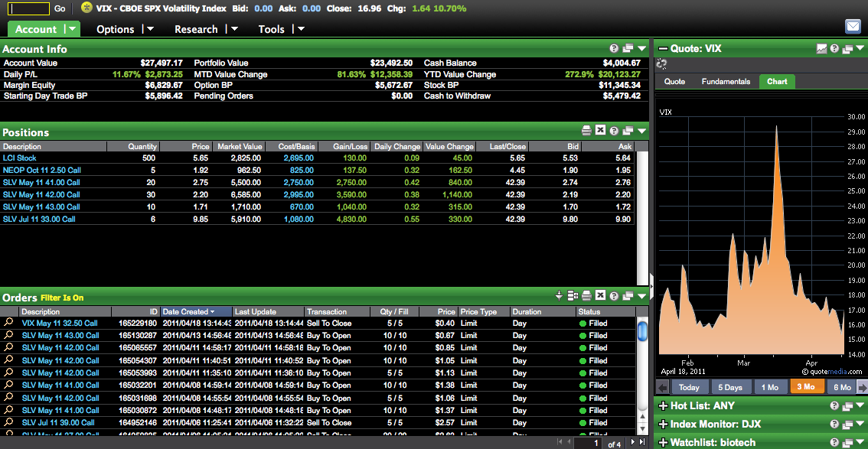Pop out the Orders panel window

627,296
